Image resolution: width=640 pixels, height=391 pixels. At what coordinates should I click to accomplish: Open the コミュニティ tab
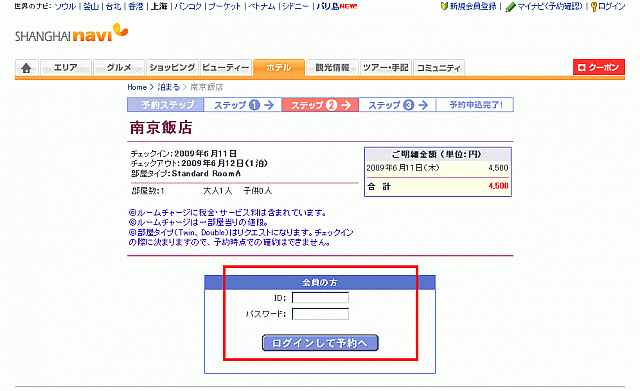tap(439, 68)
